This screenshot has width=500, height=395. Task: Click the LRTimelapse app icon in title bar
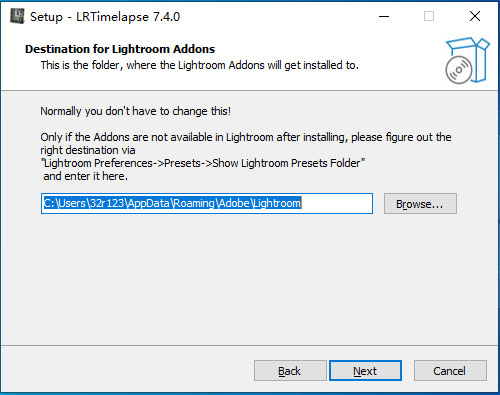(17, 16)
